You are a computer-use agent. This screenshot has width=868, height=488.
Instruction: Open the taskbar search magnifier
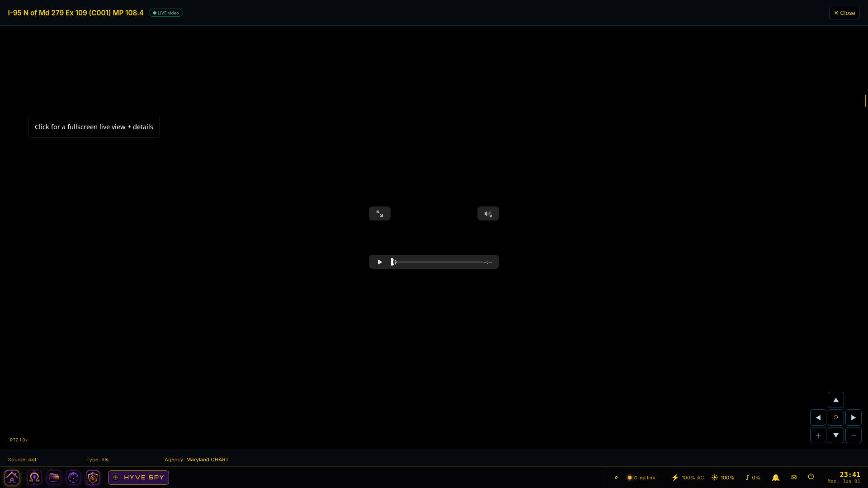pos(616,478)
